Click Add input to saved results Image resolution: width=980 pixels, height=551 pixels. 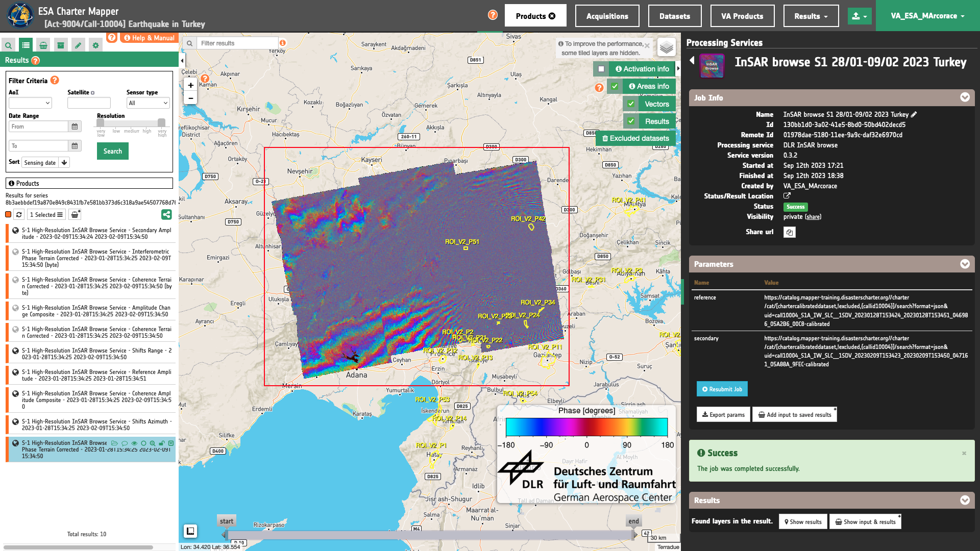pos(795,415)
